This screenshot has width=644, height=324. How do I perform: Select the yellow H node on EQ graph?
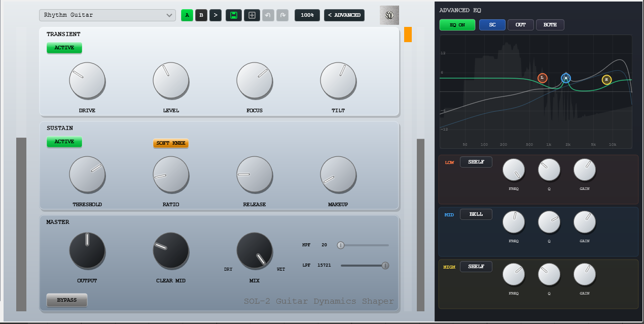[x=606, y=80]
